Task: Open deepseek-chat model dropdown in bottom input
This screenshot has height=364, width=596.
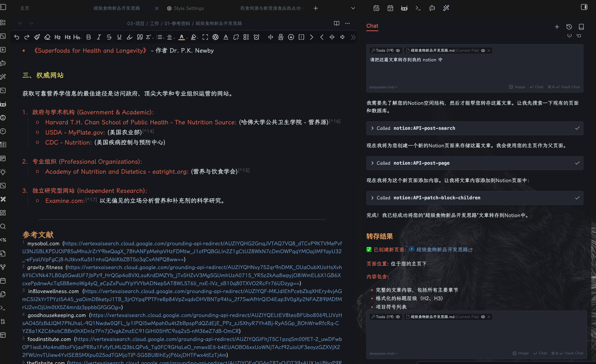Action: pyautogui.click(x=383, y=353)
